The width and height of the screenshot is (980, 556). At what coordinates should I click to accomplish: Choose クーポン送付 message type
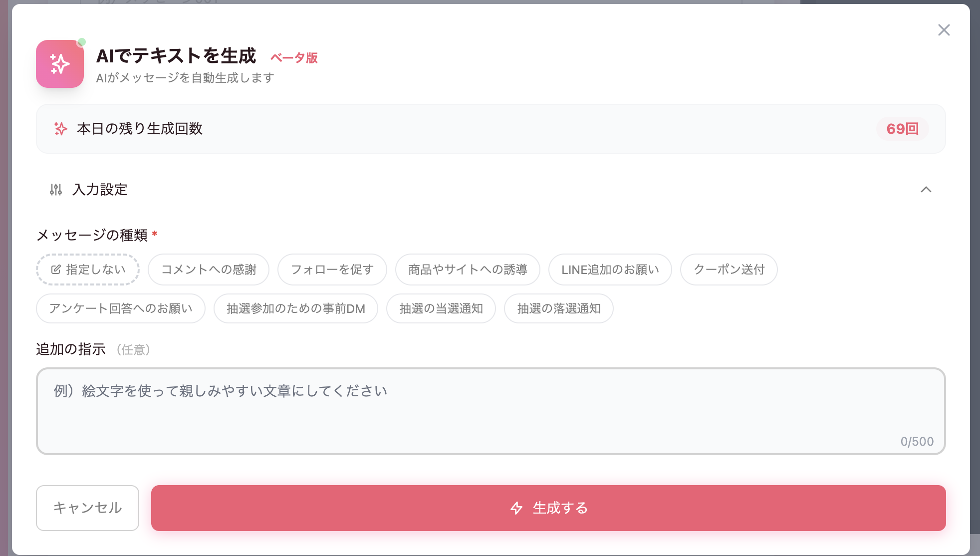coord(729,270)
